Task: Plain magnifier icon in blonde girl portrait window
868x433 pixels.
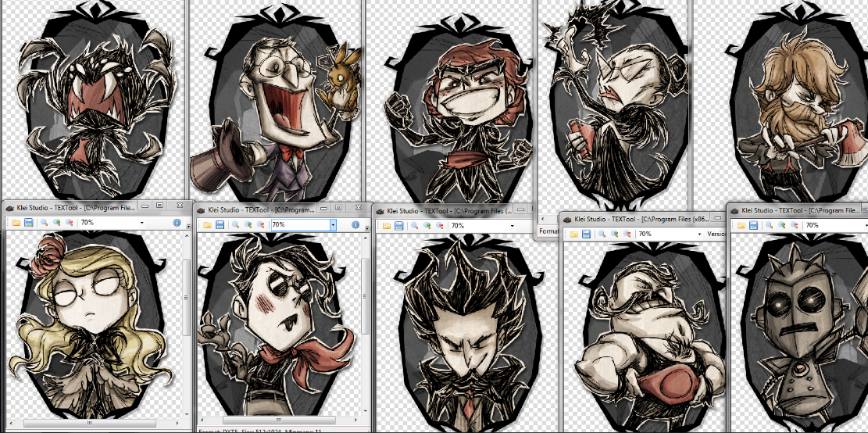Action: click(x=45, y=223)
